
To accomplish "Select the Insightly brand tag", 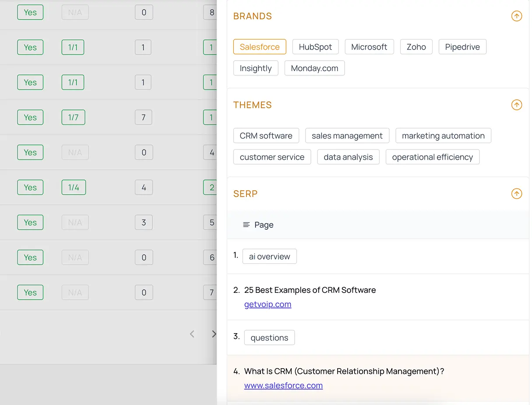I will tap(256, 68).
